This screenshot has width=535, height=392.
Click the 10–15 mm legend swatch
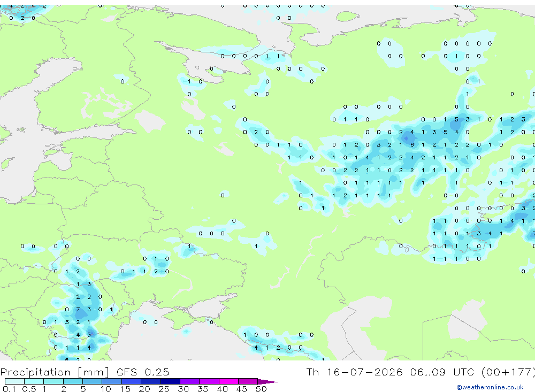112,381
